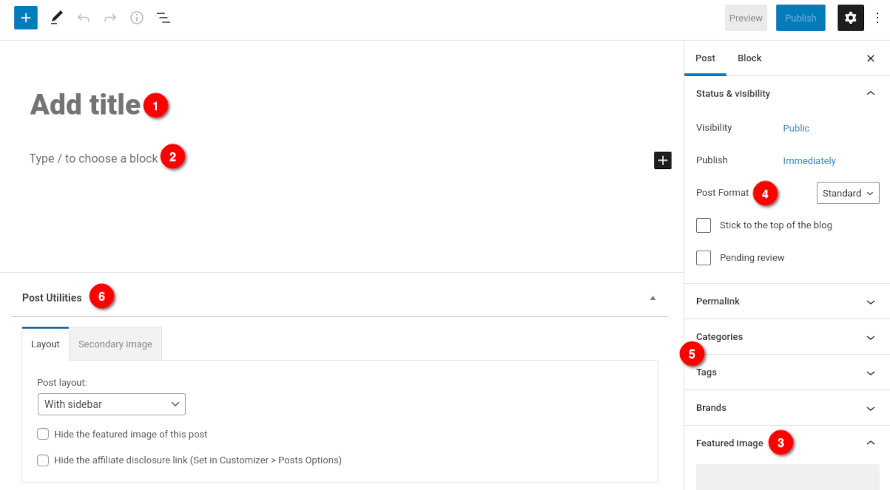Switch to the Block tab
The height and width of the screenshot is (490, 890).
coord(749,58)
